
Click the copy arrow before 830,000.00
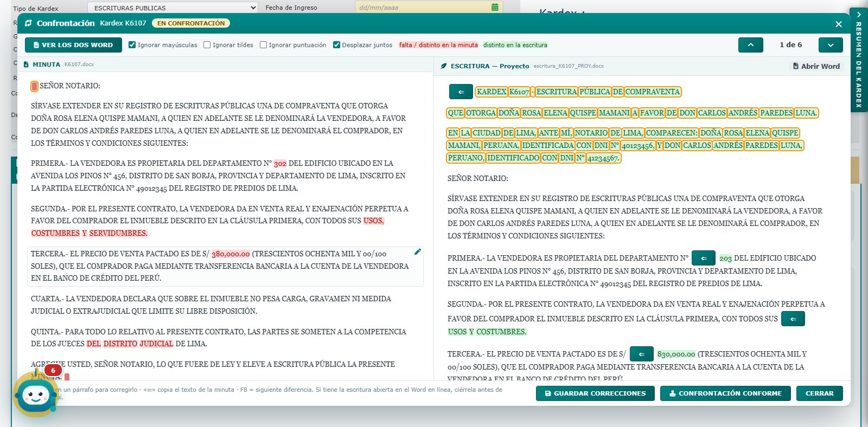[641, 354]
